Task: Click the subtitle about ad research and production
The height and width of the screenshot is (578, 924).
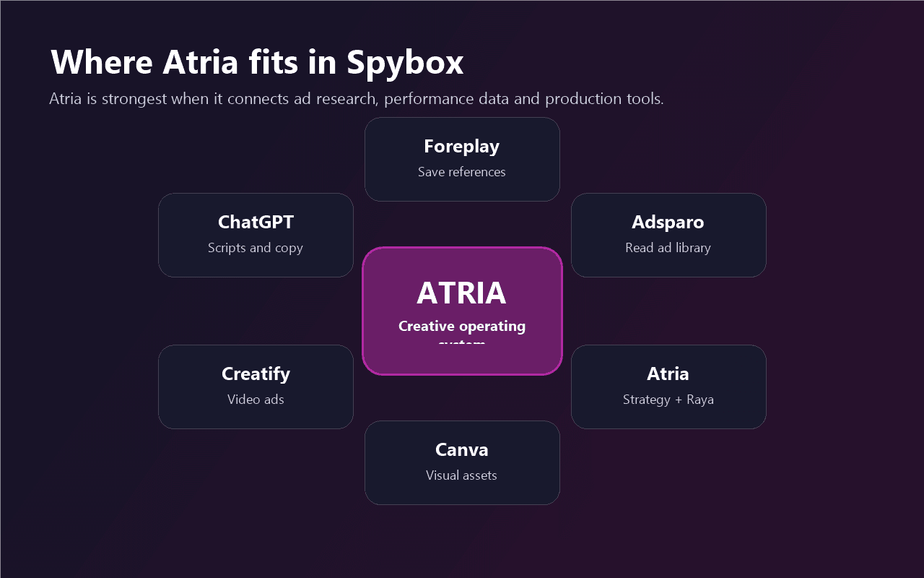Action: [x=357, y=99]
